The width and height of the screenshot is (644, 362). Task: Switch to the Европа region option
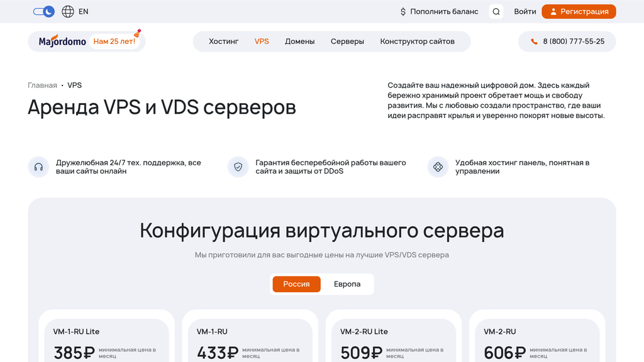pos(347,284)
